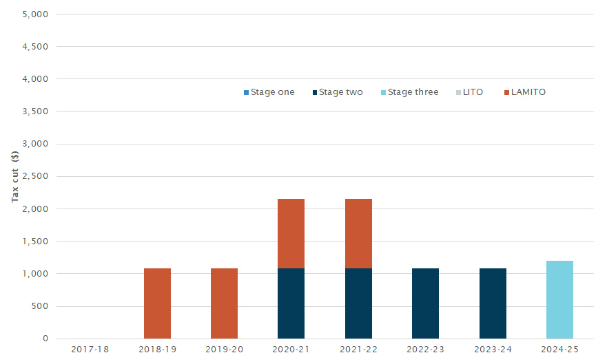Click the dark blue Stage two segment for 2020-21
This screenshot has height=364, width=607.
point(291,303)
